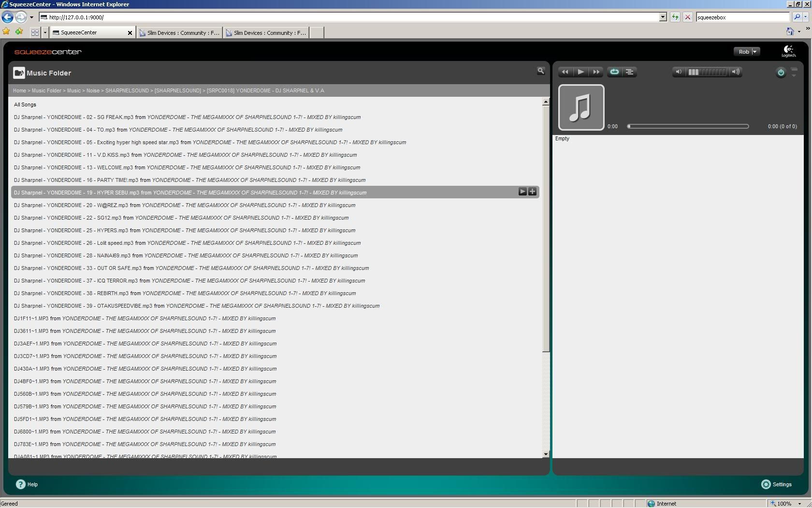Toggle shuffle mode in player
812x508 pixels.
[629, 72]
